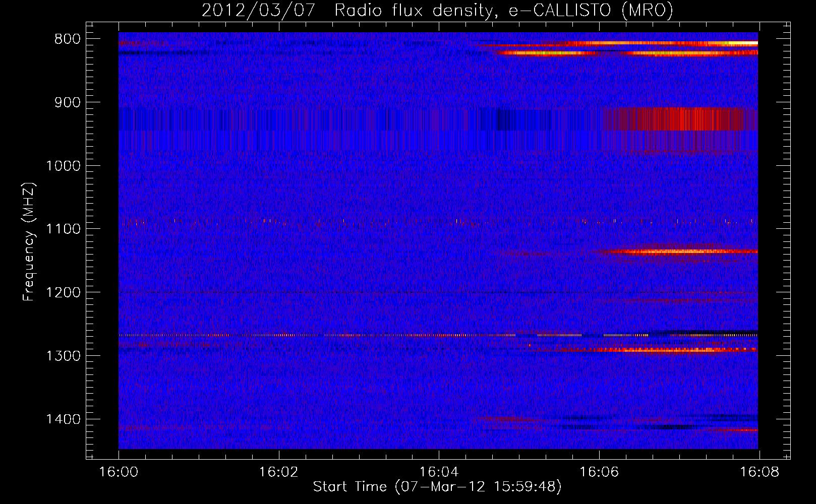The image size is (816, 504).
Task: Click the 1200 frequency tick label
Action: [63, 292]
